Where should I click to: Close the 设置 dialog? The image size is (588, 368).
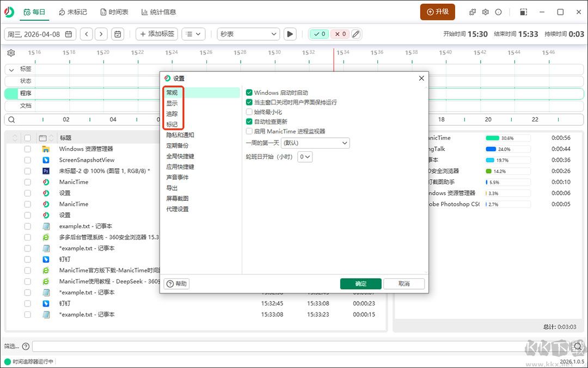[x=421, y=78]
